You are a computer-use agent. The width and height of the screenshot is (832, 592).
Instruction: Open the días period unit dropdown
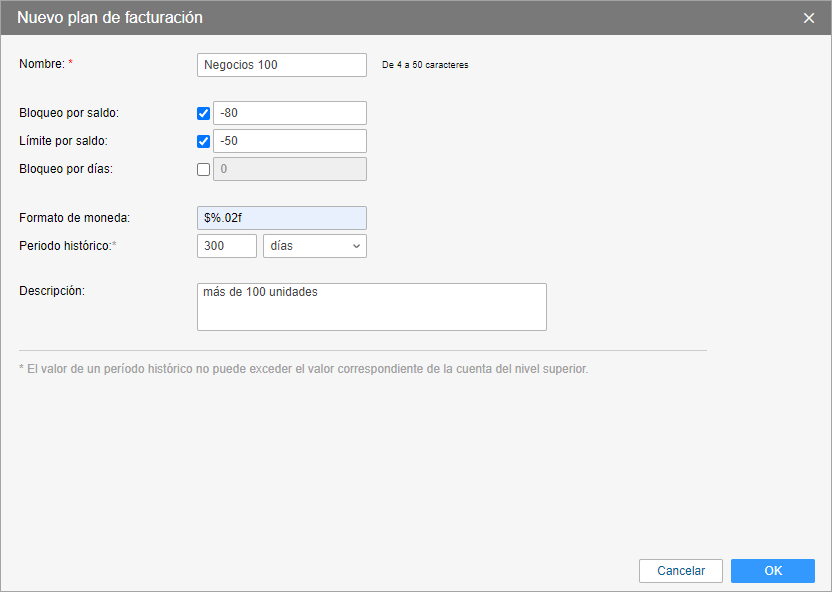pos(314,246)
